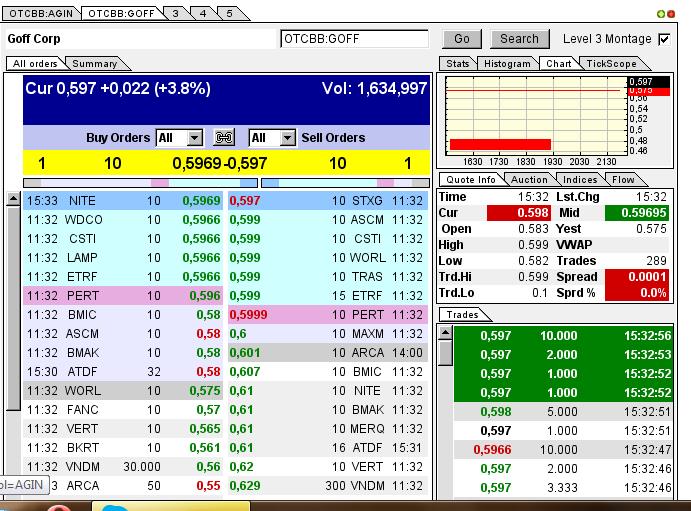The width and height of the screenshot is (691, 511).
Task: Click the 0,598 trade of 5.000
Action: coord(564,412)
